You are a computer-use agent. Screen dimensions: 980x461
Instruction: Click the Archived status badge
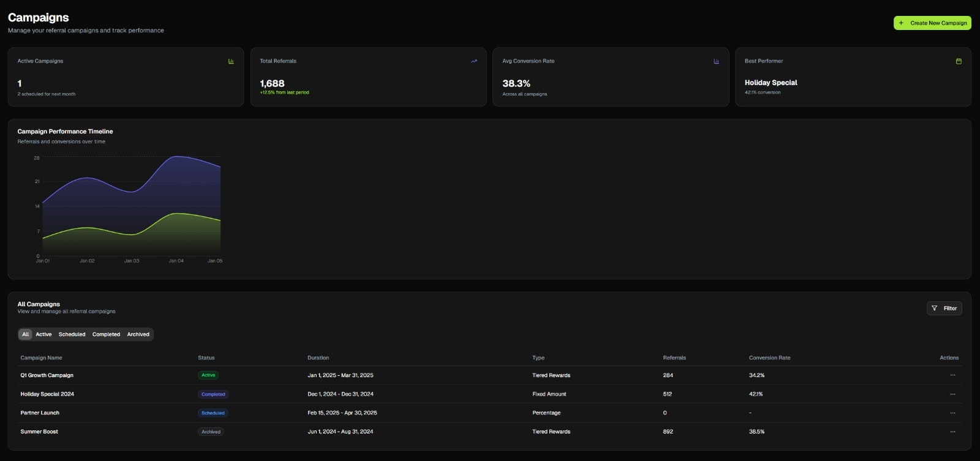click(211, 432)
